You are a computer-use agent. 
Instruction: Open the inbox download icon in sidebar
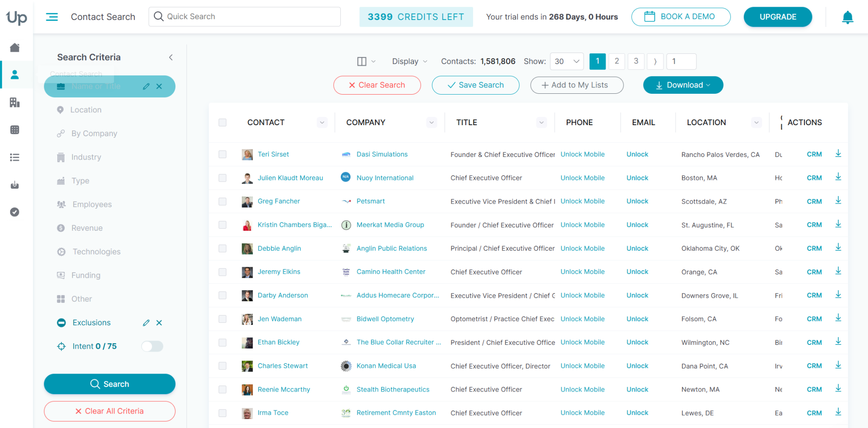point(15,185)
